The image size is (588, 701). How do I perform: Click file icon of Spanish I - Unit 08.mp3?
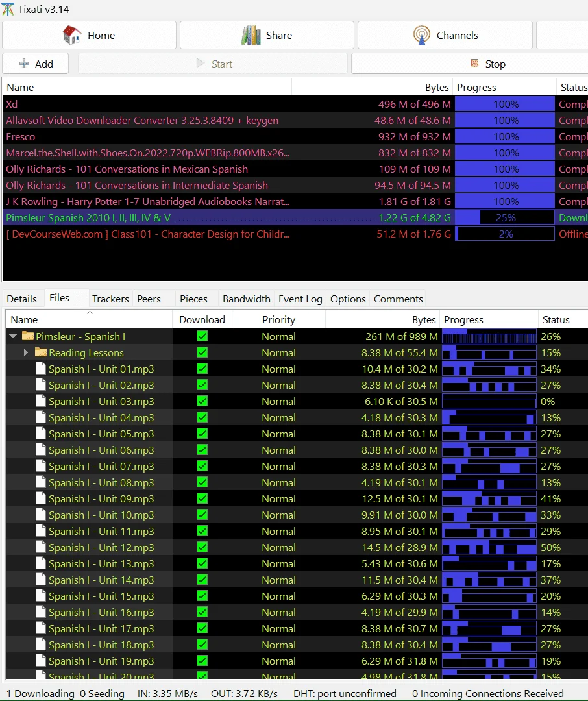click(41, 482)
